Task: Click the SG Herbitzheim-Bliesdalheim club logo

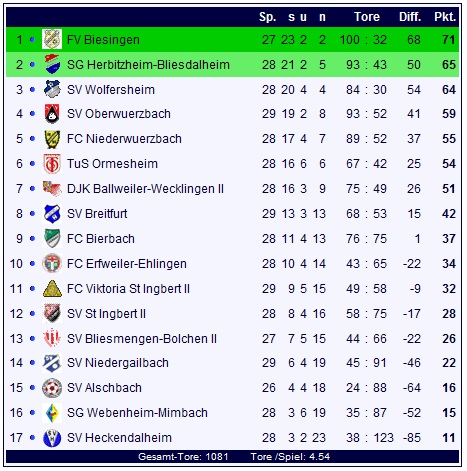Action: 52,64
